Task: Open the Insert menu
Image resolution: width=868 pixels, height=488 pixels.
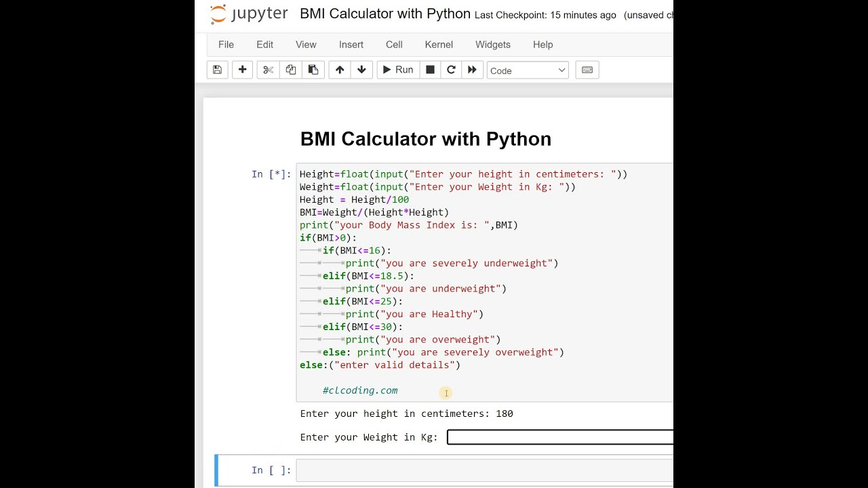Action: tap(351, 45)
